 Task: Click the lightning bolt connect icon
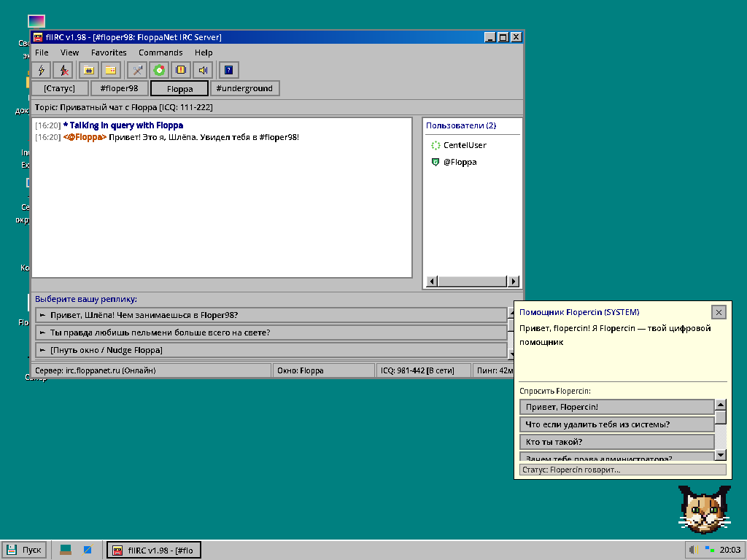[x=42, y=71]
